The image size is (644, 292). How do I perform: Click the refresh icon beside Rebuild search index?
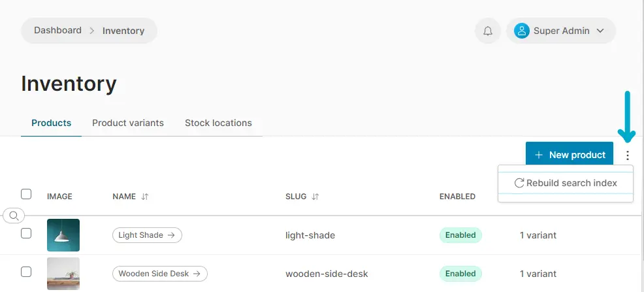click(519, 183)
